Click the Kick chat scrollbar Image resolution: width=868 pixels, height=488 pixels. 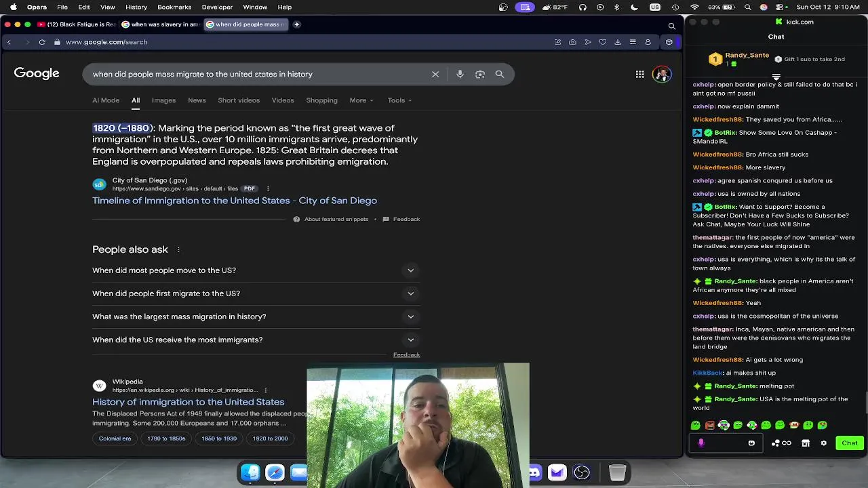(865, 401)
